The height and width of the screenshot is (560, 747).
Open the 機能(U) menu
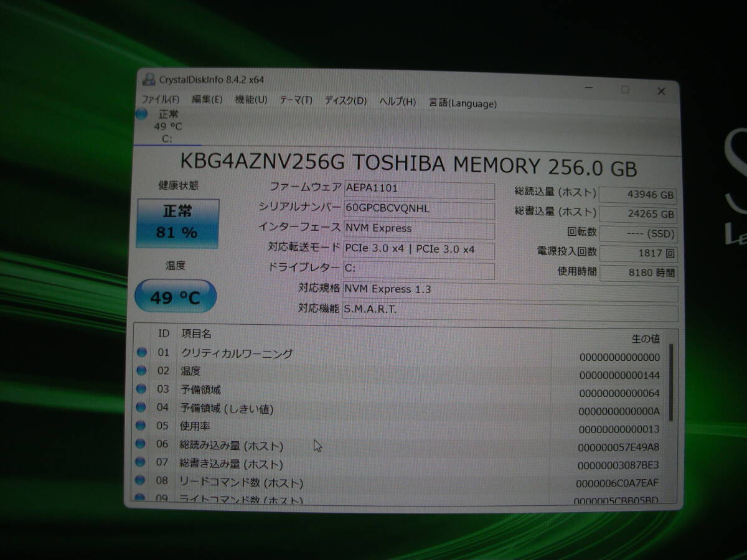tap(251, 100)
